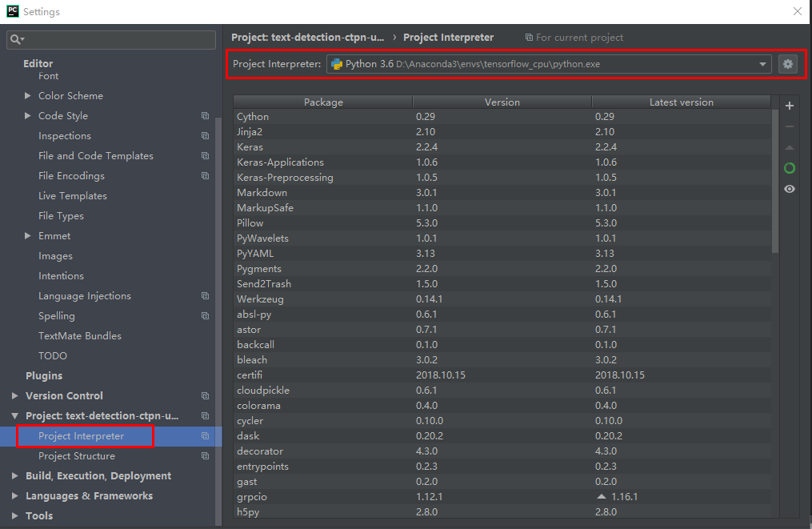The width and height of the screenshot is (812, 529).
Task: Expand the Emmet tree node
Action: click(27, 236)
